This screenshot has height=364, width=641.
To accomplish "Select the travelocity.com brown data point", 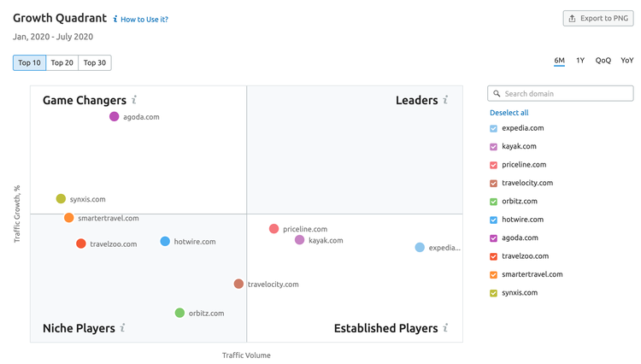I will coord(238,284).
